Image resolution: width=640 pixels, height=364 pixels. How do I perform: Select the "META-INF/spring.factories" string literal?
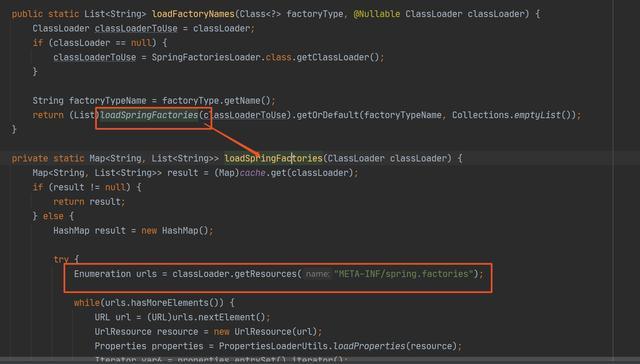pyautogui.click(x=404, y=274)
